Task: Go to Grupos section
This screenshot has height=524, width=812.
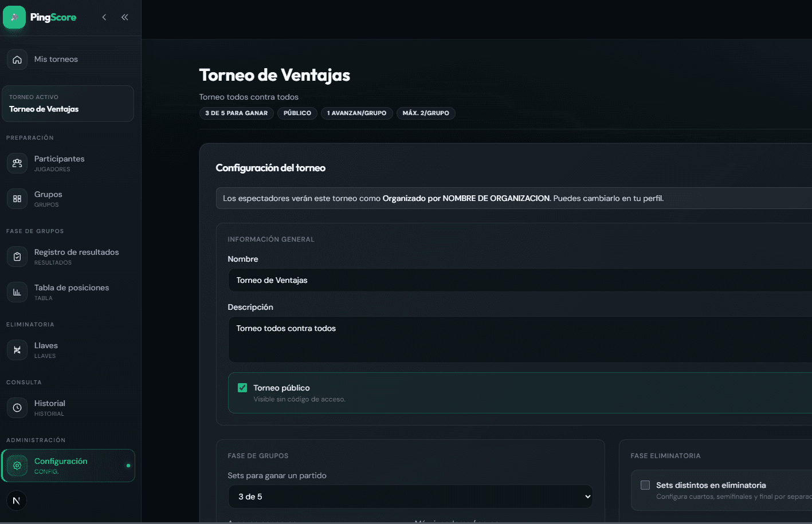Action: click(68, 199)
